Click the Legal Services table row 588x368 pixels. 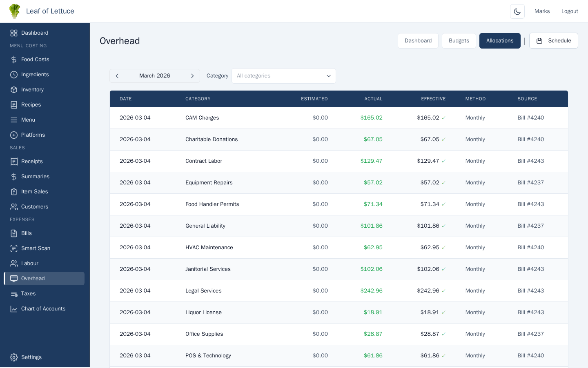tap(286, 290)
